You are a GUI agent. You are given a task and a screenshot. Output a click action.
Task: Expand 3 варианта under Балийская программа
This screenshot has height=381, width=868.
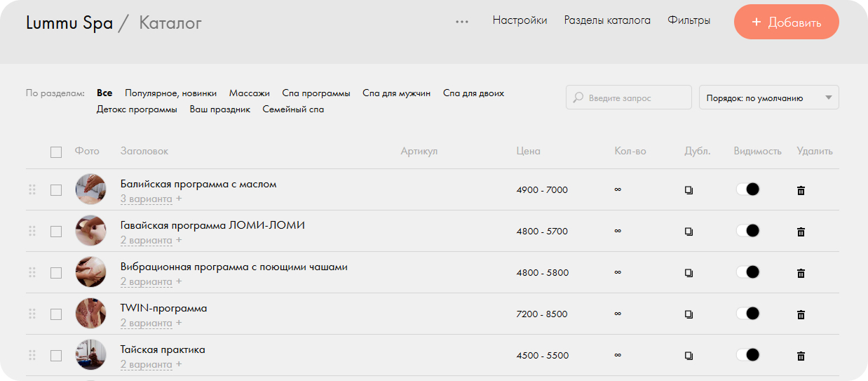click(146, 199)
